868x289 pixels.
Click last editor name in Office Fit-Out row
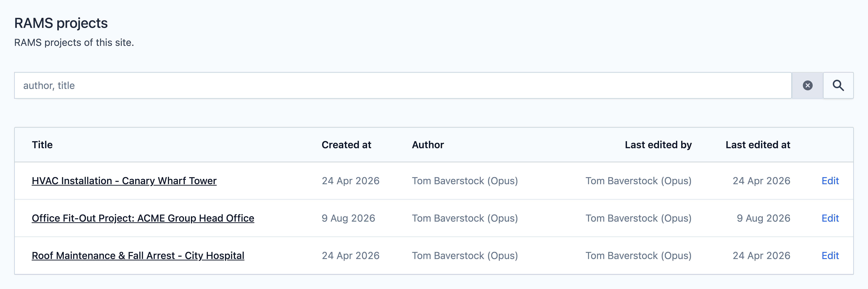coord(639,218)
